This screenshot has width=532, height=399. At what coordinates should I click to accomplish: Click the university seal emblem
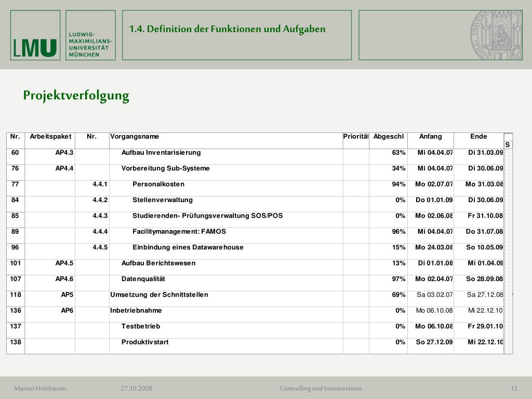pos(496,35)
